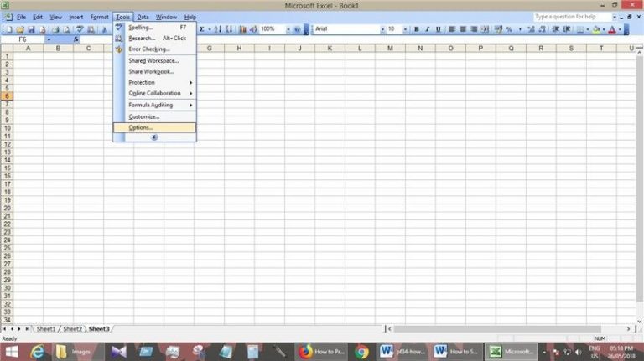Expand the Tools menu with chevron arrows
This screenshot has width=644, height=361.
tap(154, 137)
